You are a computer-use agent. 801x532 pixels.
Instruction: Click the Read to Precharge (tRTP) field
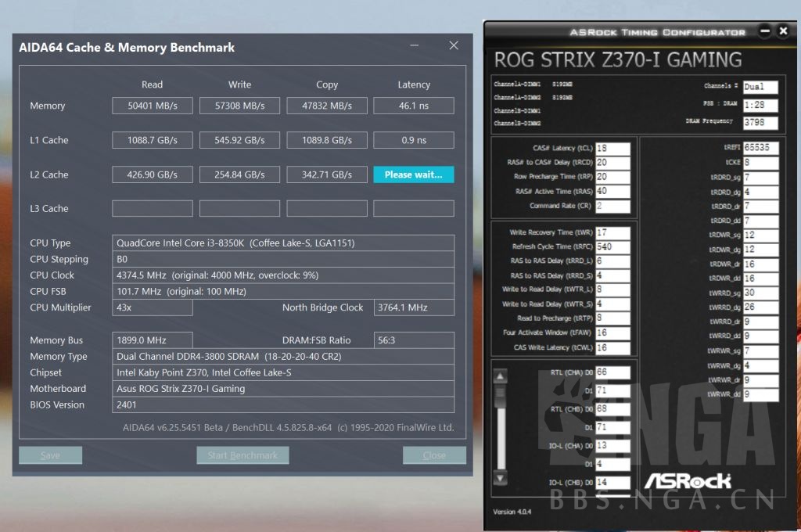(x=613, y=318)
